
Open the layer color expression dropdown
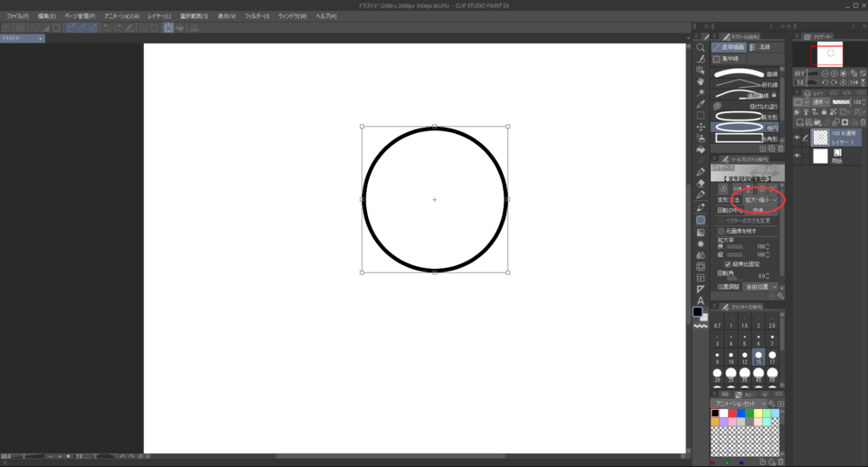[801, 102]
